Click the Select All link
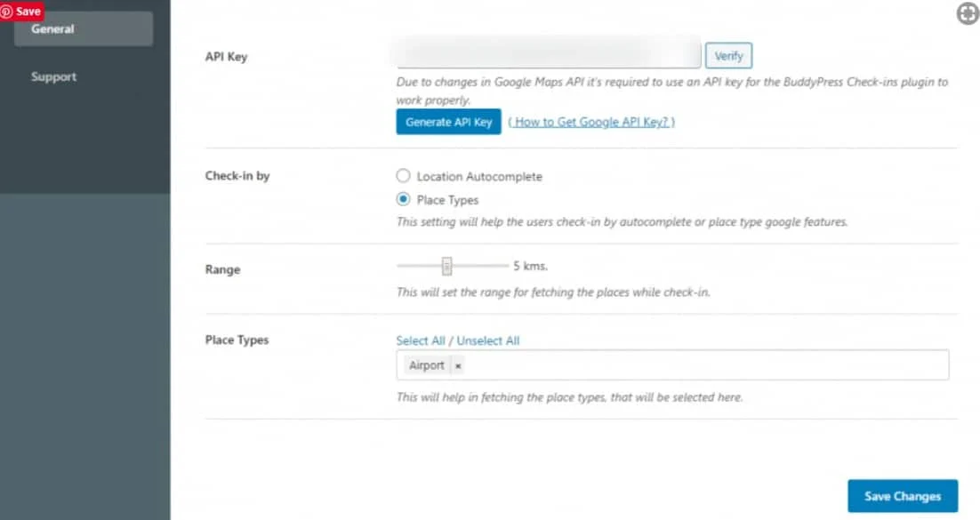 click(x=421, y=340)
